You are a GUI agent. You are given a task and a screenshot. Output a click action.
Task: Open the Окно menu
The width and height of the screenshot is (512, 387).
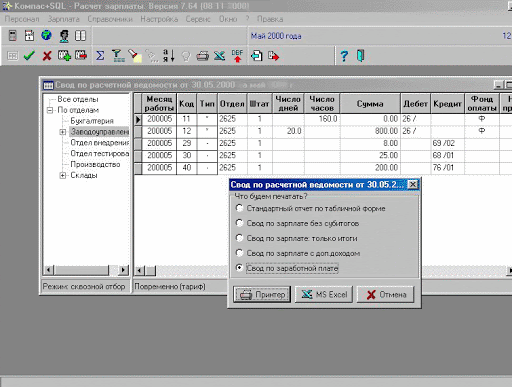pyautogui.click(x=228, y=19)
